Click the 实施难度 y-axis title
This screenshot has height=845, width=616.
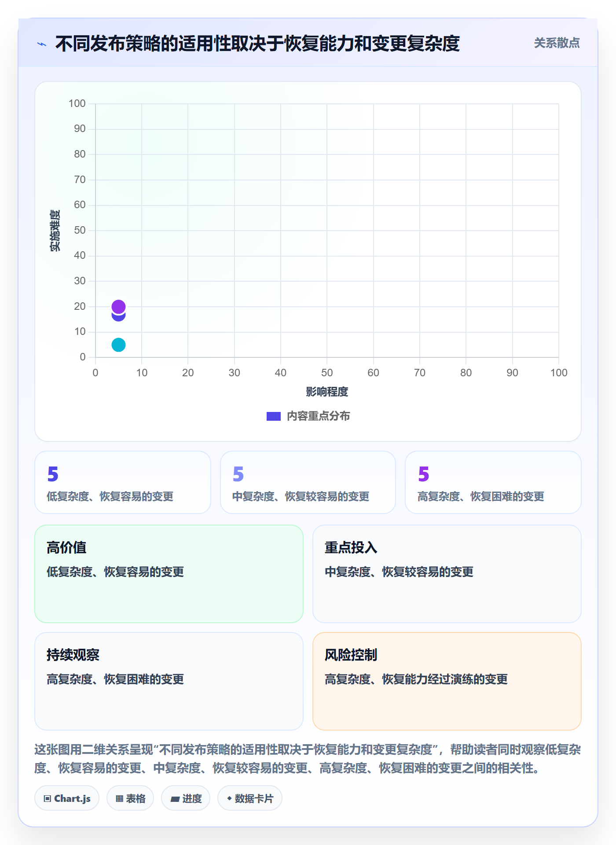tap(55, 230)
